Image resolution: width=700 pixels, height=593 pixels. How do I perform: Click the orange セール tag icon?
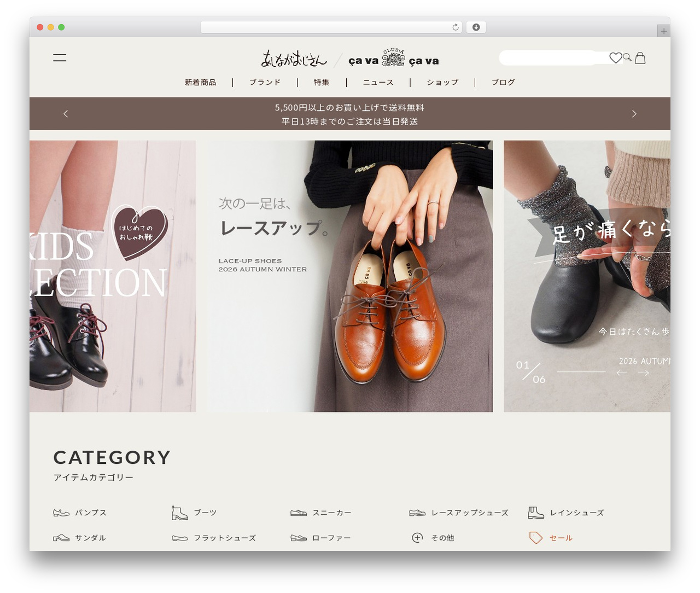(x=536, y=538)
